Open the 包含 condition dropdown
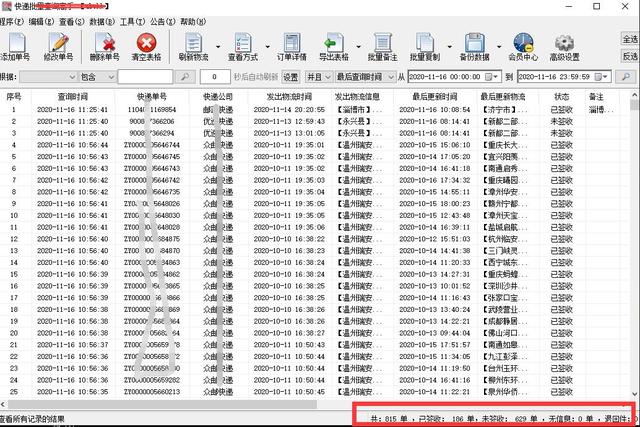 (x=97, y=77)
